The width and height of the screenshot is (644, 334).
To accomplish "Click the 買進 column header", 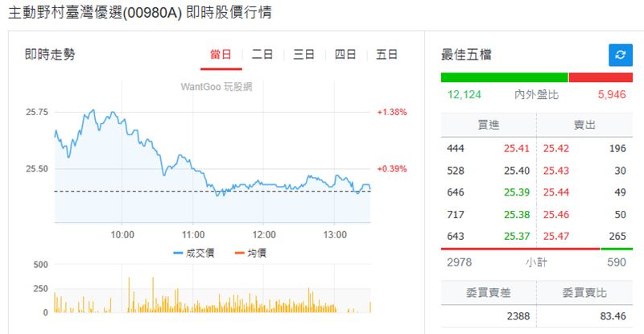I will pos(489,125).
